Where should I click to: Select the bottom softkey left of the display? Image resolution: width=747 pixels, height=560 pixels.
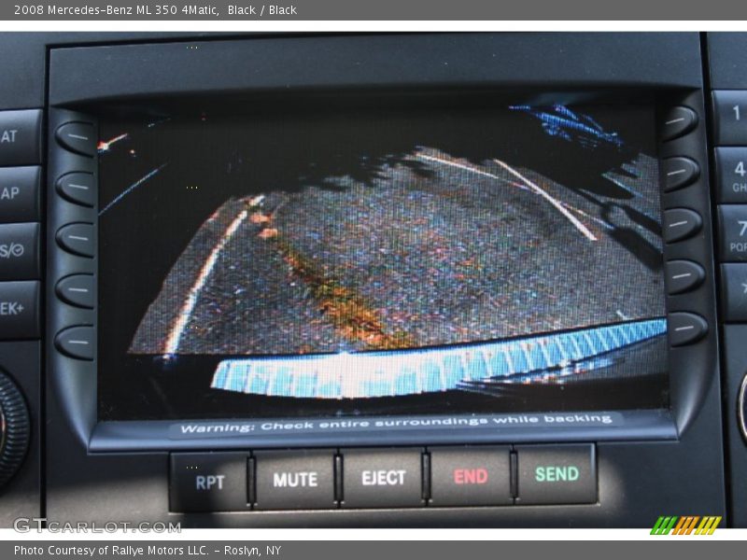tap(77, 342)
